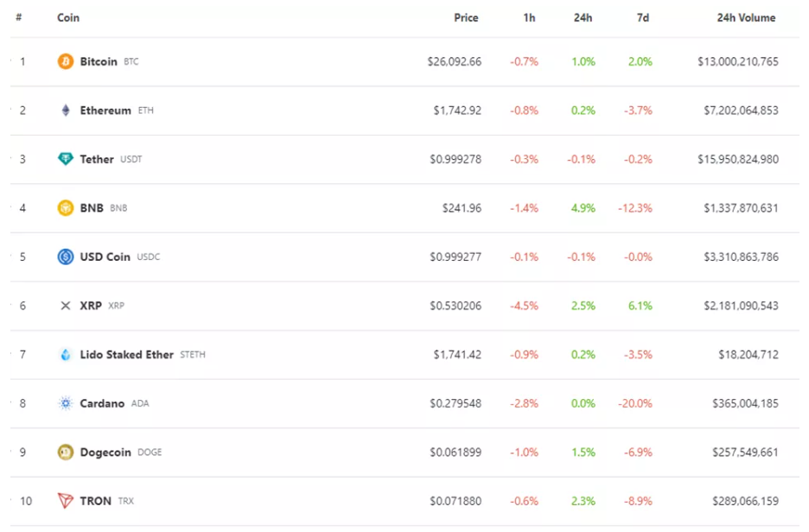Click the Tether coin icon

(x=65, y=159)
